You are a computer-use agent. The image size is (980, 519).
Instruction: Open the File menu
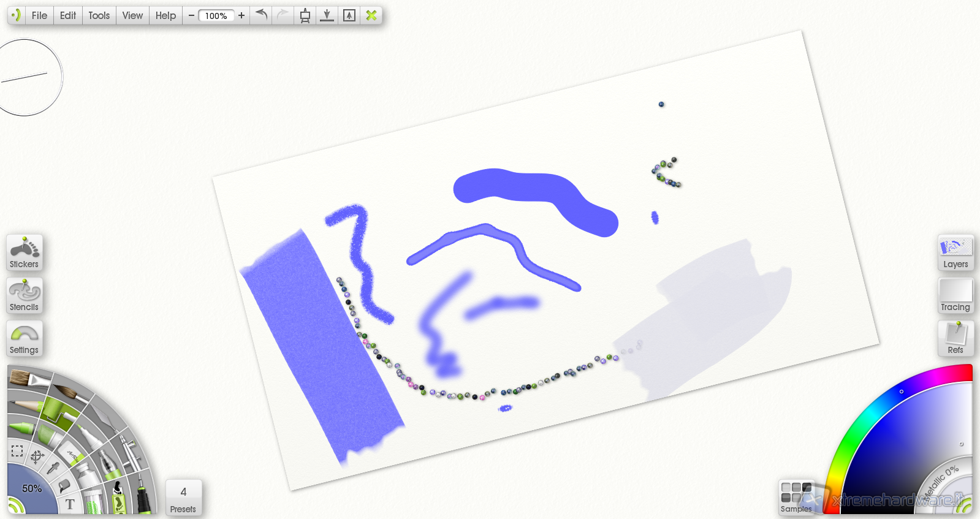(x=39, y=15)
